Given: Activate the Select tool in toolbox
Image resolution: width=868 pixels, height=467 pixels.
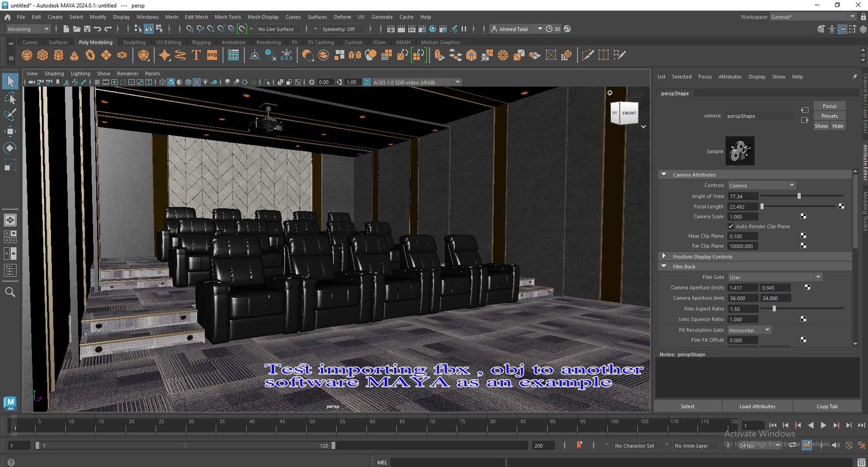Looking at the screenshot, I should pyautogui.click(x=10, y=81).
